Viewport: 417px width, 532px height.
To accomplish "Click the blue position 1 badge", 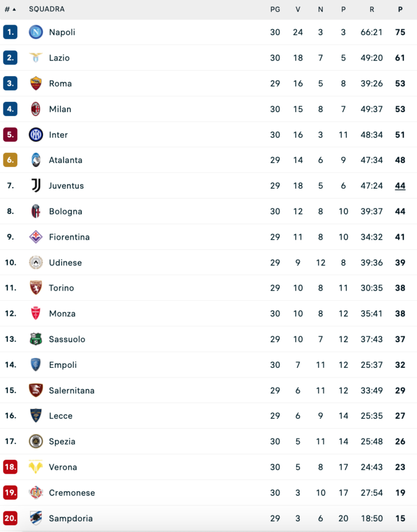I will [10, 32].
